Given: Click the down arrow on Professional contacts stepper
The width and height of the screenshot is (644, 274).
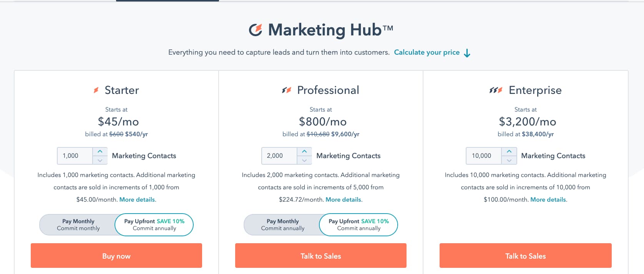Looking at the screenshot, I should pos(305,160).
